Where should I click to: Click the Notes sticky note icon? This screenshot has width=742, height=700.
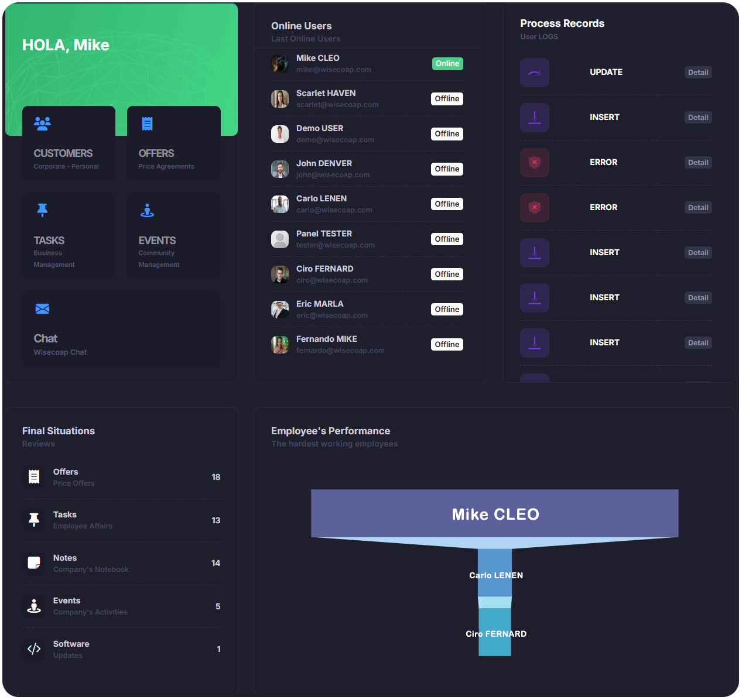[34, 563]
